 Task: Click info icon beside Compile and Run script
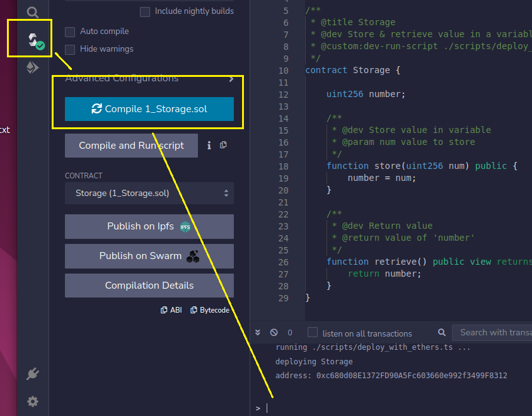click(x=209, y=146)
